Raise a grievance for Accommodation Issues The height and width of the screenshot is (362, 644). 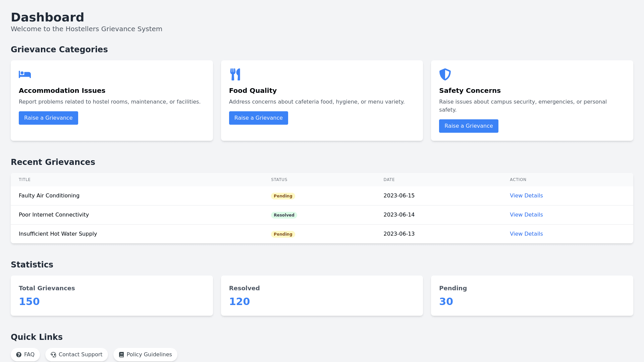coord(48,118)
